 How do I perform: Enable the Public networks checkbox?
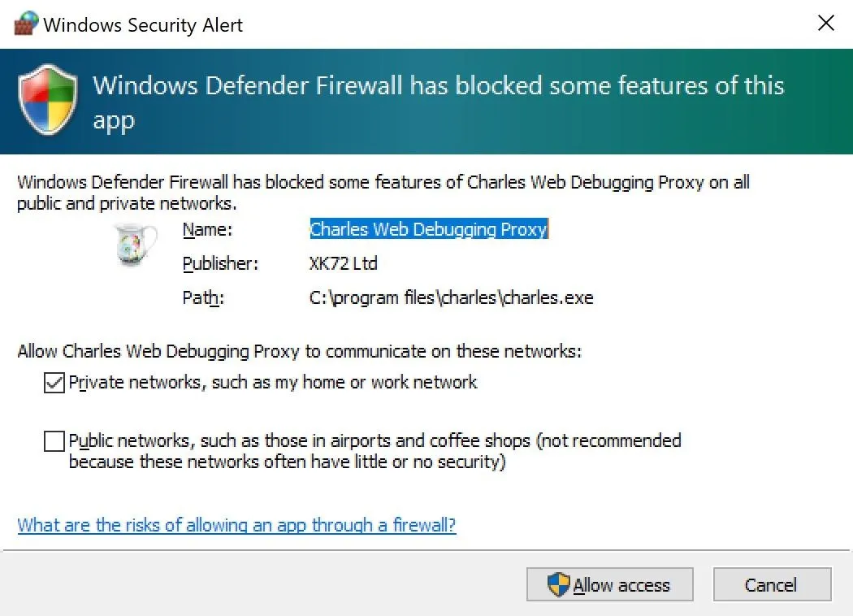[54, 440]
